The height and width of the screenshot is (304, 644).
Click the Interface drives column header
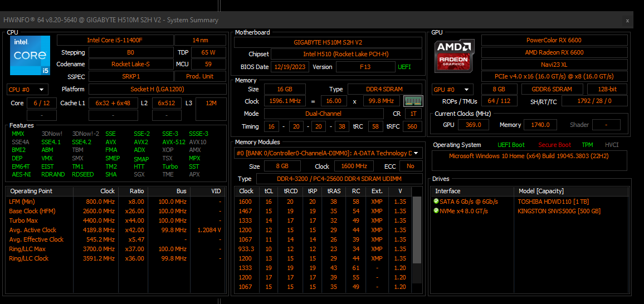point(472,191)
